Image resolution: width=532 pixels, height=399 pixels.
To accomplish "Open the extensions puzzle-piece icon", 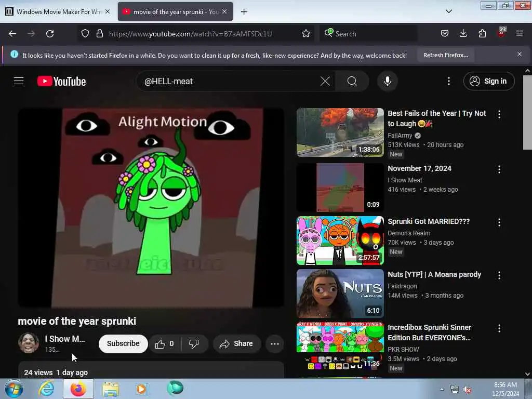I will point(482,34).
